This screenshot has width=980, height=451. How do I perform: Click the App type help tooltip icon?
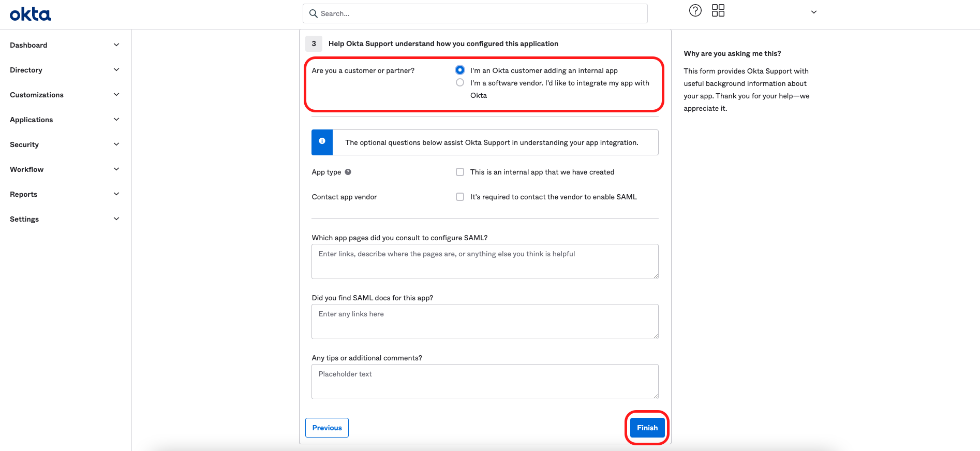point(348,172)
